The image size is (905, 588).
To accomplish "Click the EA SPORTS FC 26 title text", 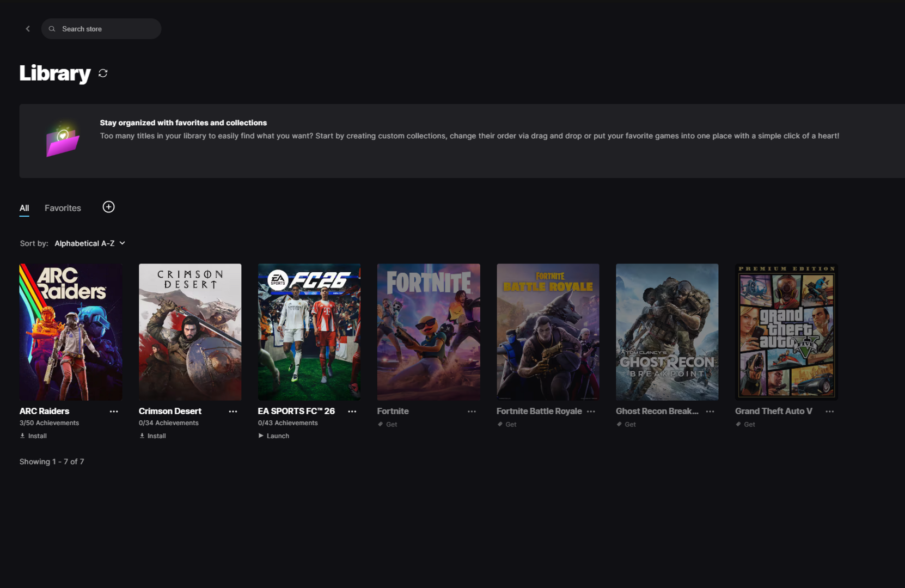I will click(x=296, y=411).
